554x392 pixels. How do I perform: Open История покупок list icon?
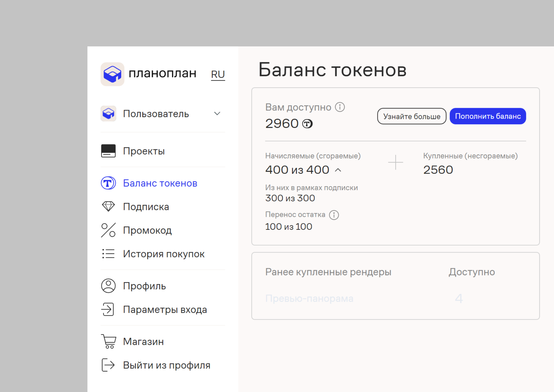[108, 254]
